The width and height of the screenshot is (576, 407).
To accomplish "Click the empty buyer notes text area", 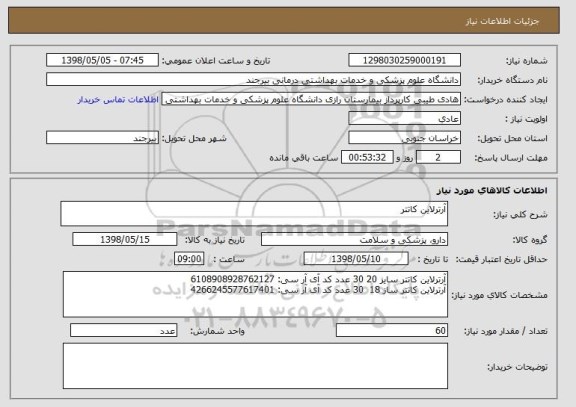I will (255, 366).
